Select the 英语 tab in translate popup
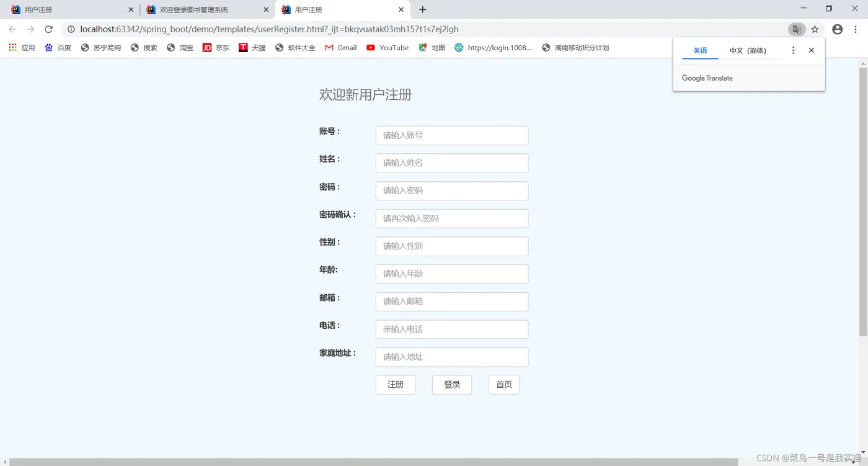This screenshot has width=868, height=466. tap(700, 51)
